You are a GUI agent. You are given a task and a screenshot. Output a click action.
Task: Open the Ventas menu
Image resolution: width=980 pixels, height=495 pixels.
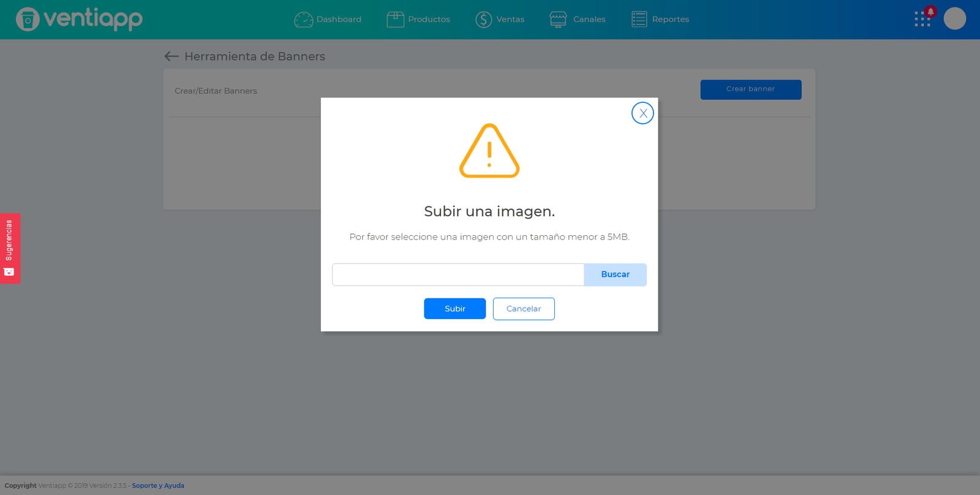click(510, 20)
